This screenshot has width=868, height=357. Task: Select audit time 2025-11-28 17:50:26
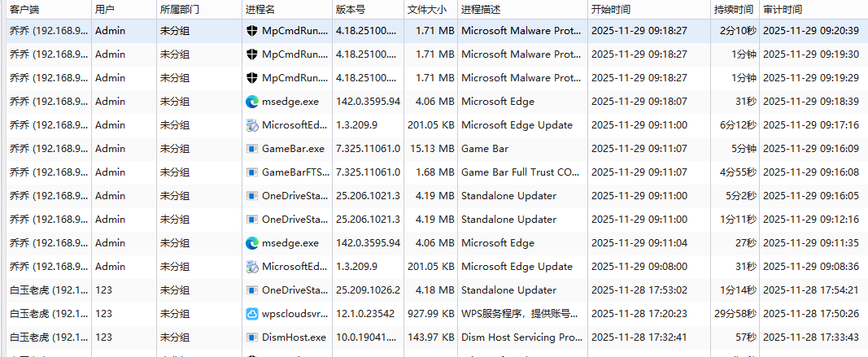tap(811, 314)
